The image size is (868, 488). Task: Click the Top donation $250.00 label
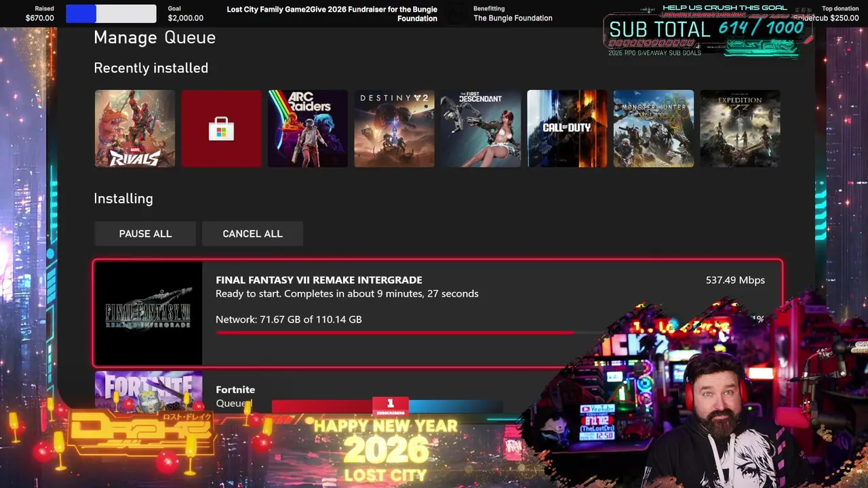827,14
